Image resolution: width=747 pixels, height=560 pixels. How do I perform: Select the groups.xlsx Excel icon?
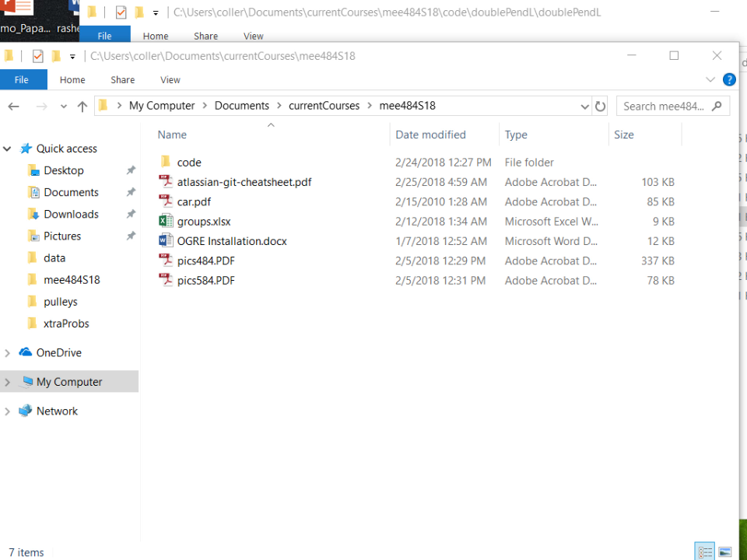[165, 221]
